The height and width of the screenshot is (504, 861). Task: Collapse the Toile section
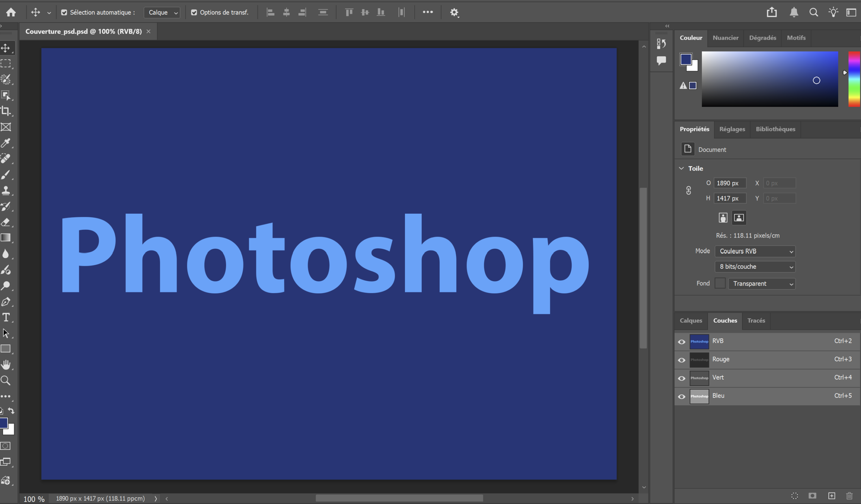point(682,168)
